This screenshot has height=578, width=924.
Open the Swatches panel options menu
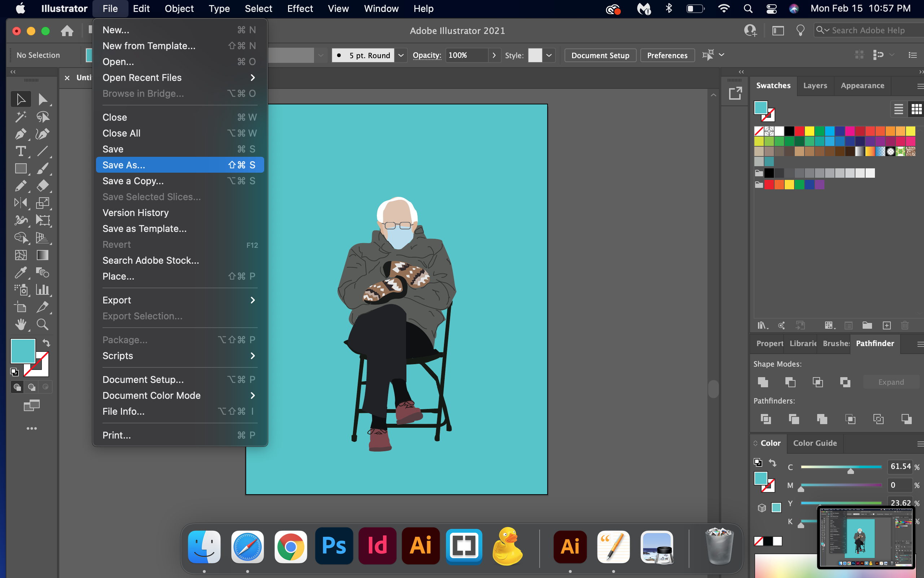pyautogui.click(x=919, y=87)
